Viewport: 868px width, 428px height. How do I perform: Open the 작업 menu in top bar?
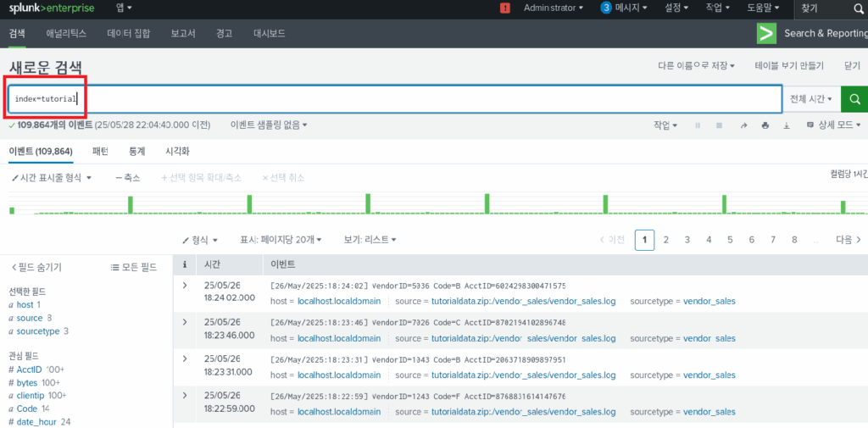pos(718,8)
